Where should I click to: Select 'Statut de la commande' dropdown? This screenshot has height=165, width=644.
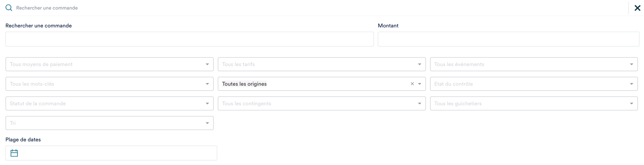pyautogui.click(x=109, y=104)
